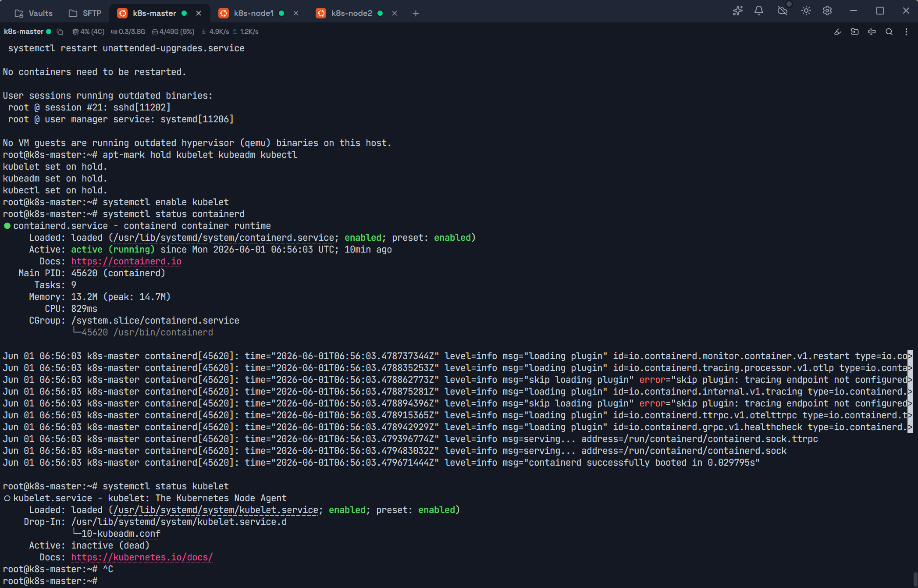Close the k8s-master tab
The image size is (918, 588).
point(199,13)
